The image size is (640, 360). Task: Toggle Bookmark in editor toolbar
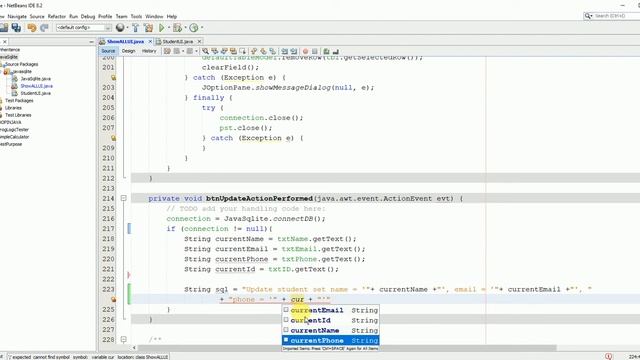tap(273, 51)
